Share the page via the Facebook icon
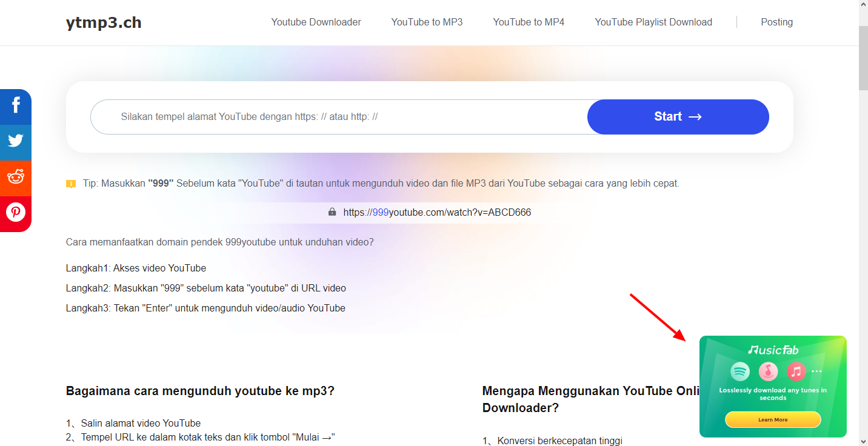The height and width of the screenshot is (446, 868). pos(16,107)
